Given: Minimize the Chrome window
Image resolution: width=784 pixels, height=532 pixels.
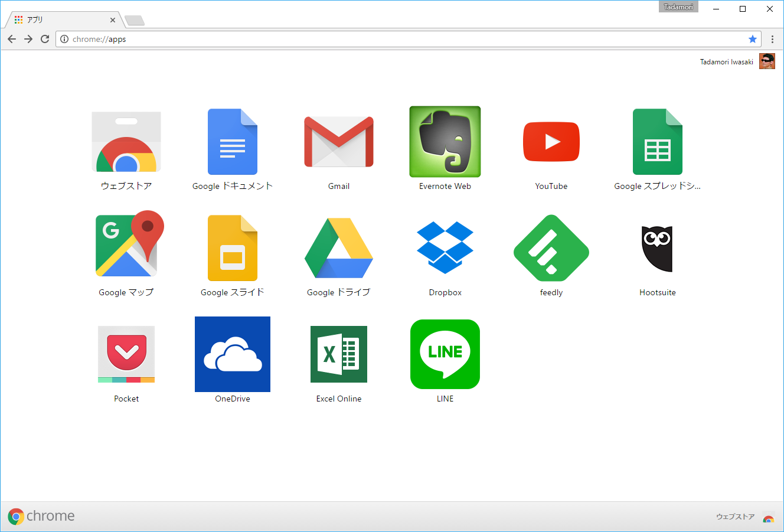Looking at the screenshot, I should [716, 9].
